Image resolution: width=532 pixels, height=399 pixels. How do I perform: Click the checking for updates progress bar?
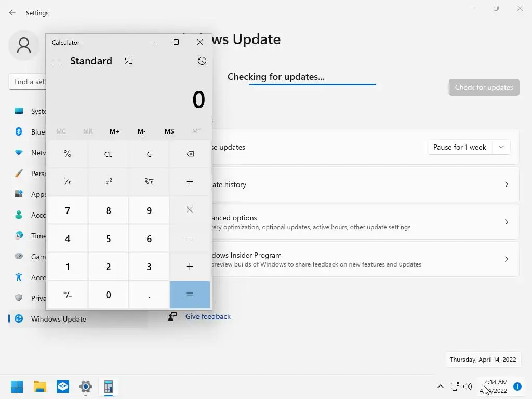(x=312, y=84)
